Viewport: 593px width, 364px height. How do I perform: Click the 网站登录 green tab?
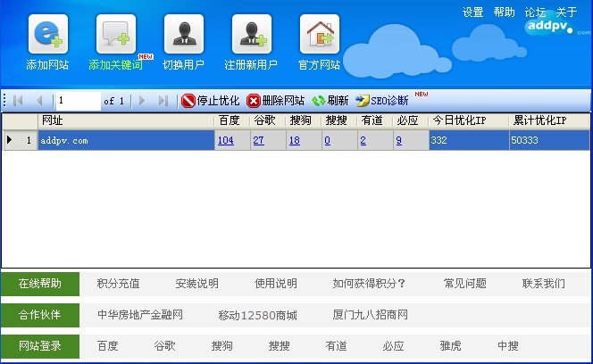[x=40, y=346]
